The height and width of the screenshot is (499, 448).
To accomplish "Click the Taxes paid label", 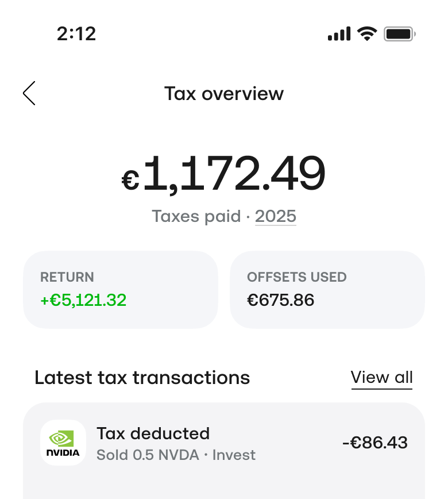I will click(196, 216).
